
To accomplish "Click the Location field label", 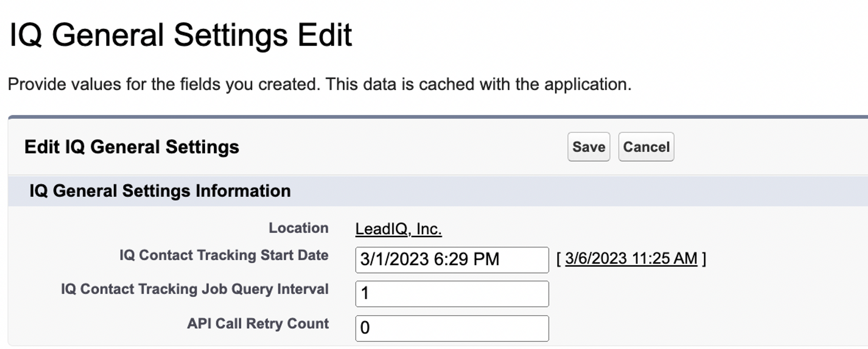I will pos(298,228).
